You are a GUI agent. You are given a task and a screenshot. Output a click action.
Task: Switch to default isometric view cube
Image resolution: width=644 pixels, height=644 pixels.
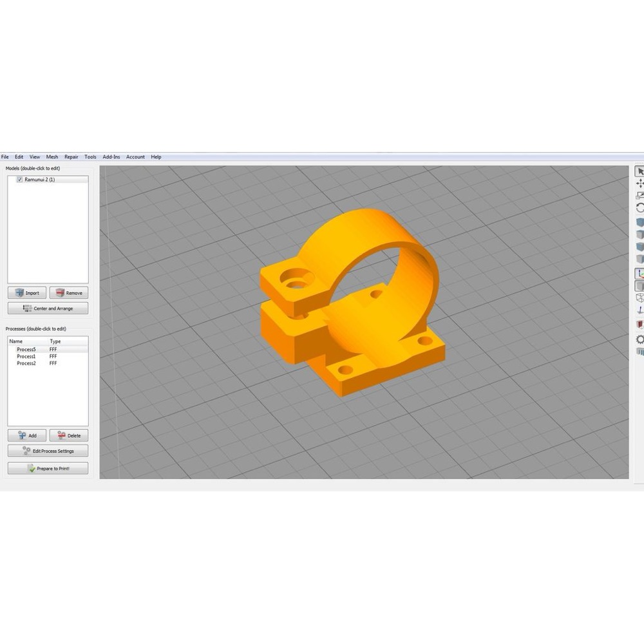pyautogui.click(x=640, y=223)
